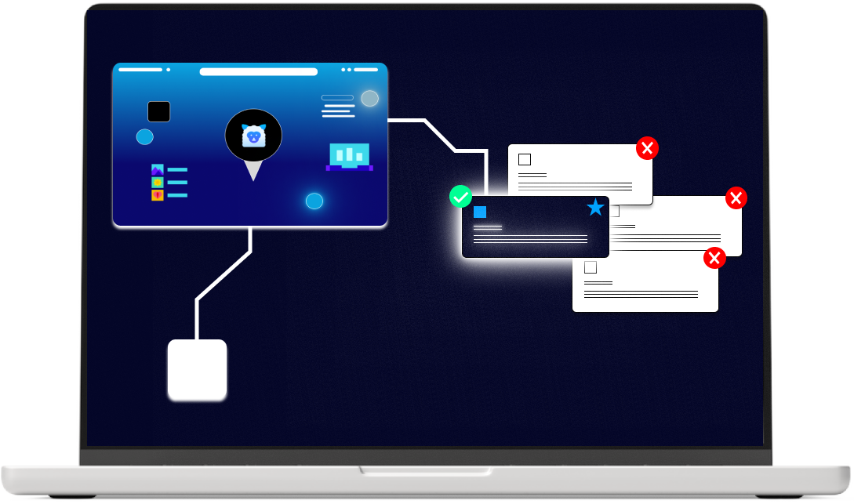854x504 pixels.
Task: Click the blue star on the dark card
Action: click(595, 208)
